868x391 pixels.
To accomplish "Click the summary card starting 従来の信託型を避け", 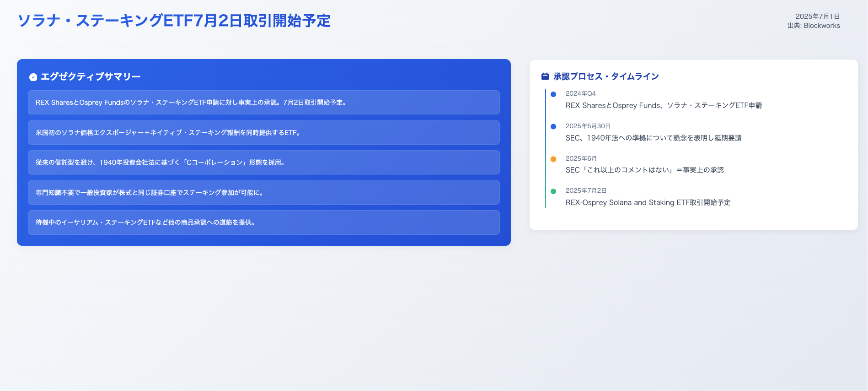I will click(x=264, y=163).
